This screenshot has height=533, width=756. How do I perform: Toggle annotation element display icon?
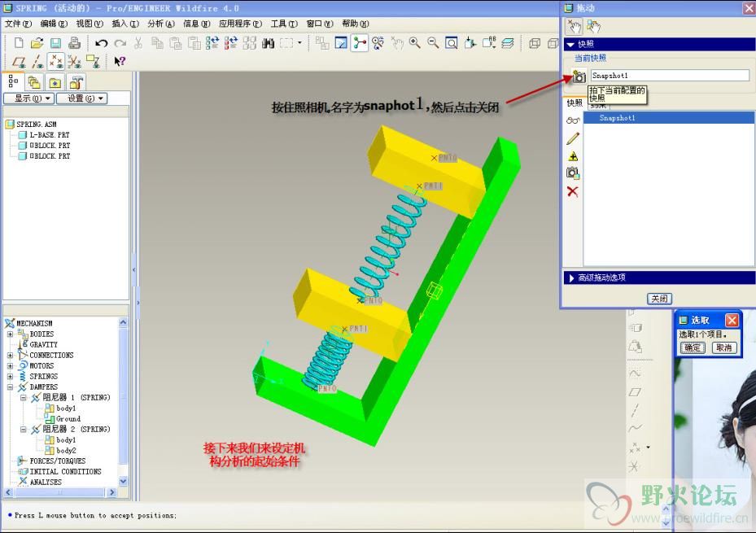pos(93,61)
